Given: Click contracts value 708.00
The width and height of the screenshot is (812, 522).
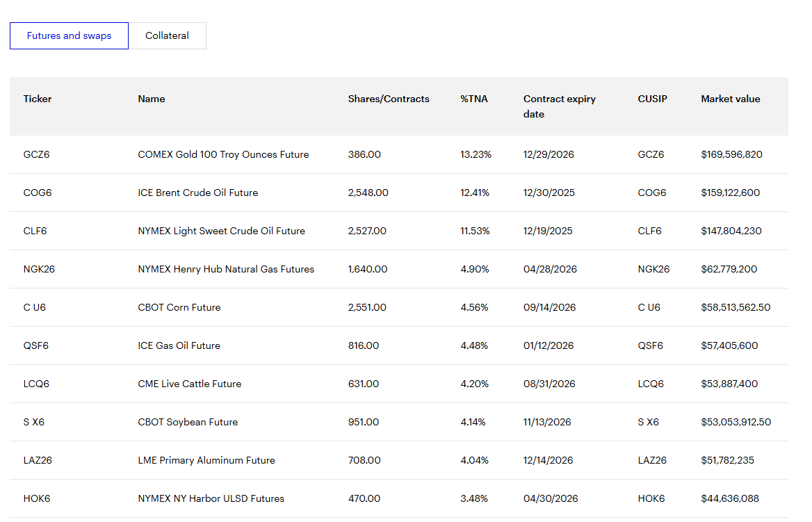Looking at the screenshot, I should [x=364, y=461].
